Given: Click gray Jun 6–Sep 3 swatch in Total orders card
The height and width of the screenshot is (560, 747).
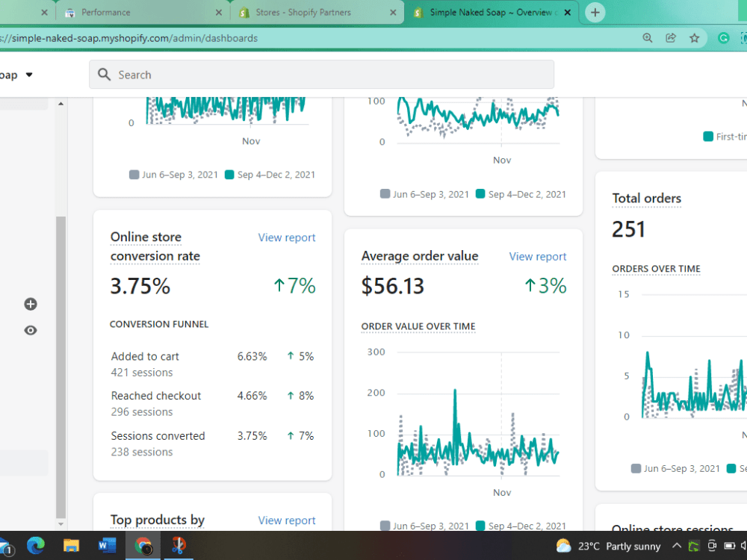Looking at the screenshot, I should (636, 469).
